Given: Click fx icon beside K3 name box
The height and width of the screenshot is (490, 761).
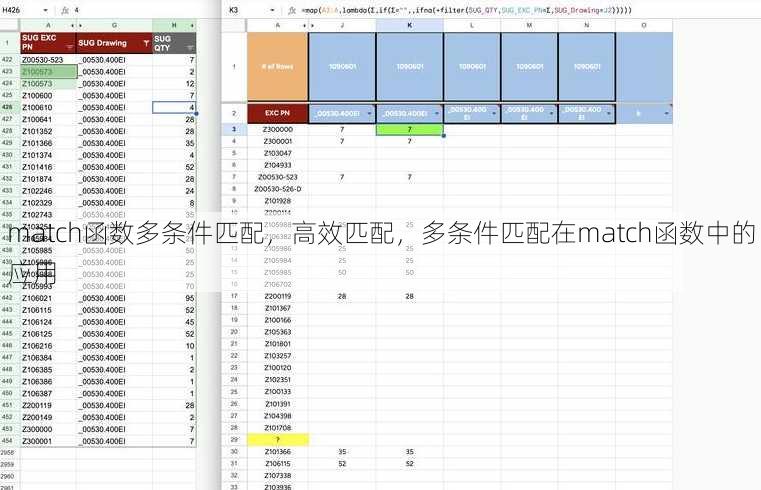Looking at the screenshot, I should tap(292, 10).
